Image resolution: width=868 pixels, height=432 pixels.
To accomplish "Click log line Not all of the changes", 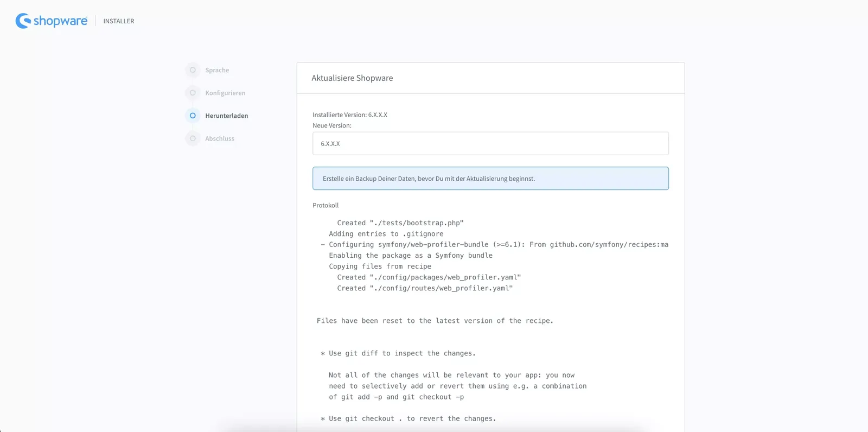I will tap(451, 375).
